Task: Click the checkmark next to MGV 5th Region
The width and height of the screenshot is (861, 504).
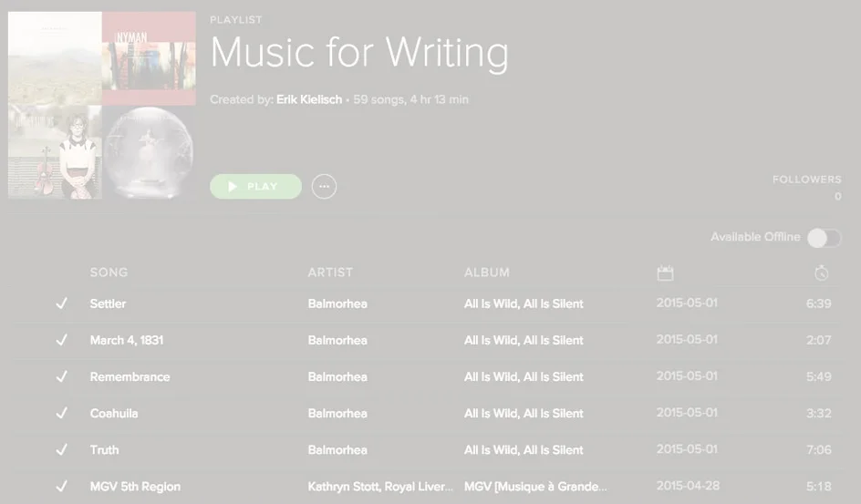Action: [x=61, y=487]
